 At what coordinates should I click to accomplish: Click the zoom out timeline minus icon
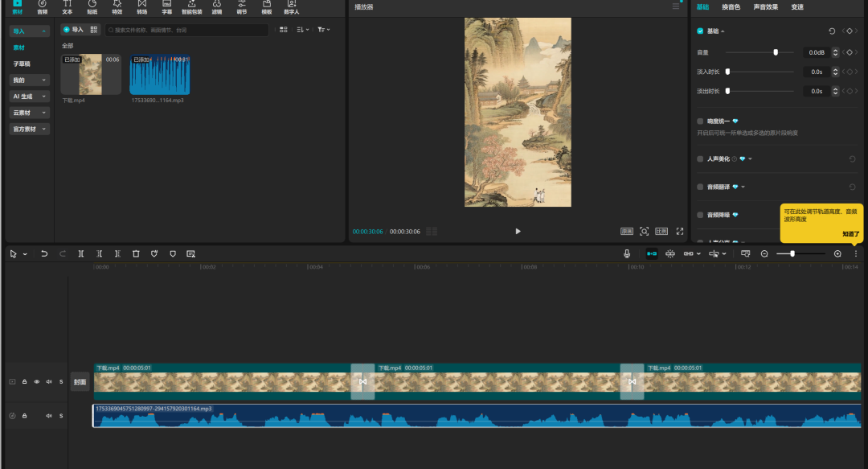click(764, 254)
